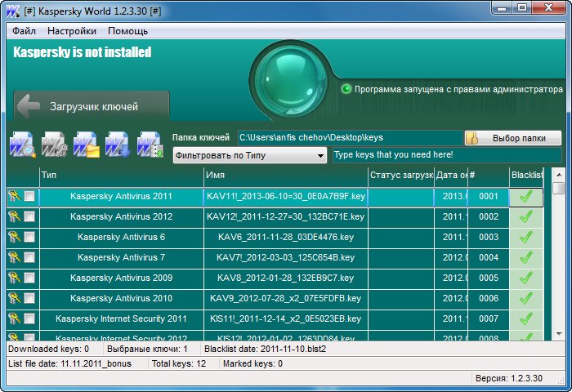
Task: Tick the checkbox for Kaspersky Antivirus 2009
Action: pos(29,278)
